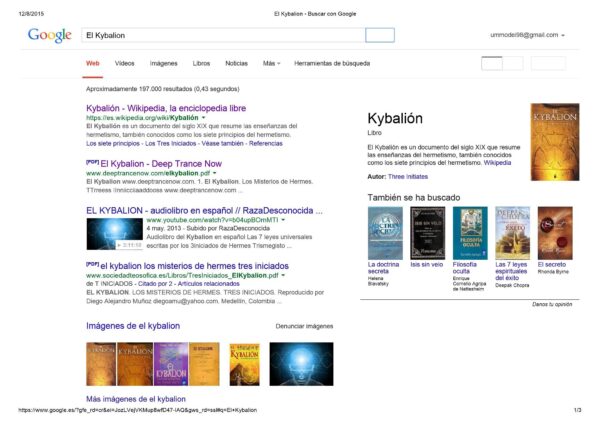Screen dimensions: 600x424
Task: Open El Kybalion - Deep Trance Now result
Action: click(161, 164)
